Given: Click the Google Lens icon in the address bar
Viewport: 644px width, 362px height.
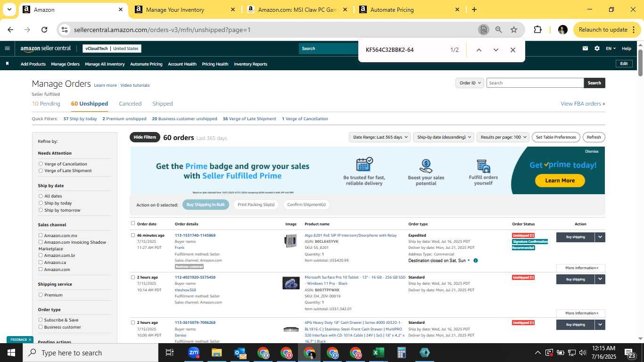Looking at the screenshot, I should pos(483,30).
